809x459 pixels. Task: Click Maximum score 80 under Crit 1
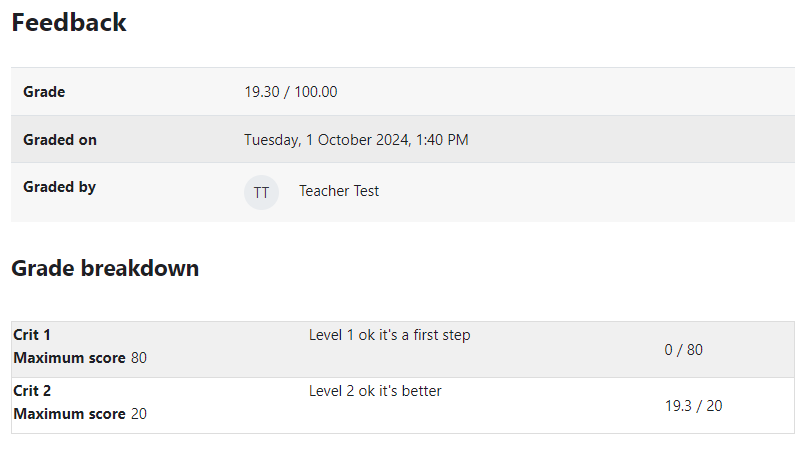tap(80, 358)
